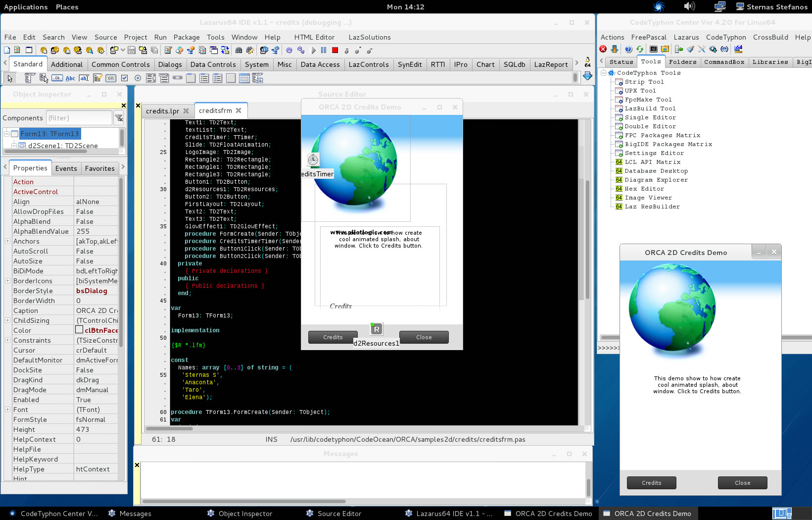
Task: Click the green refresh icon in CodeTyphon Center
Action: coord(640,49)
